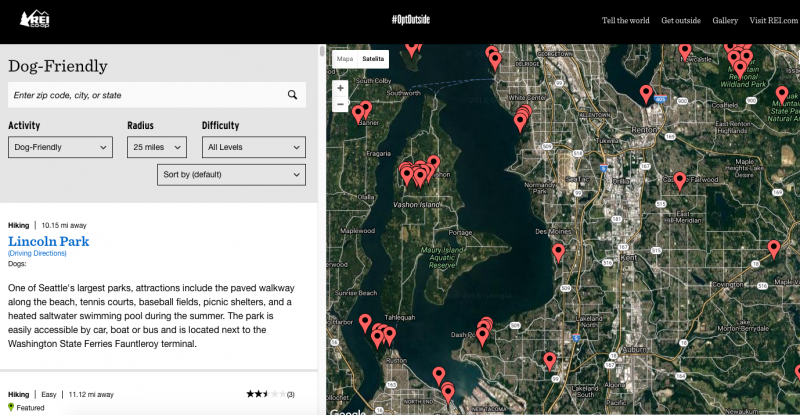Open Tell the world menu item
The width and height of the screenshot is (800, 415).
pos(626,20)
